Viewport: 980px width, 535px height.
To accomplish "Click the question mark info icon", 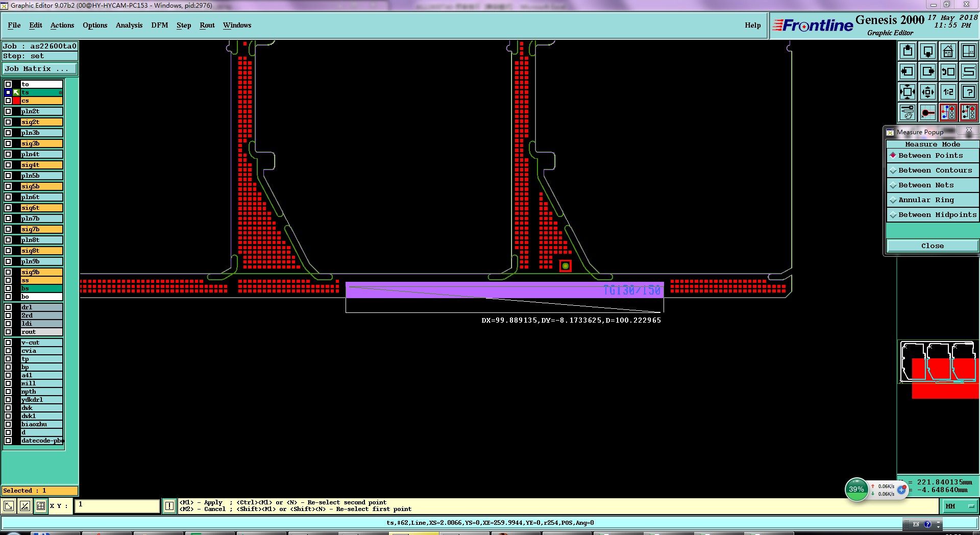I will [x=969, y=92].
